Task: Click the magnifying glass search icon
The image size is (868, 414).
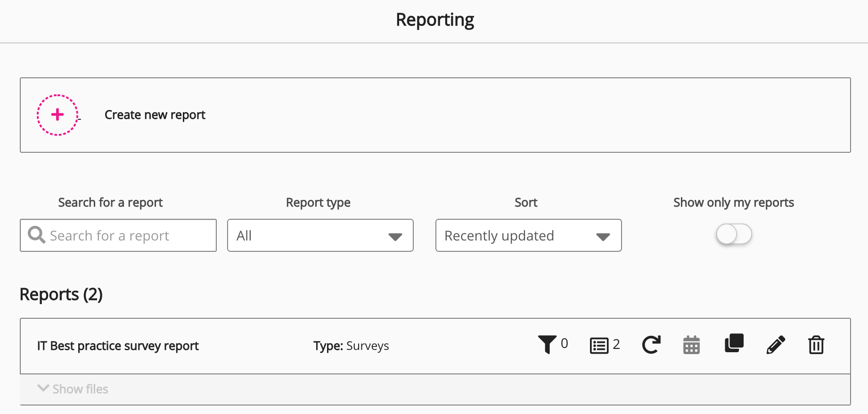Action: (36, 235)
